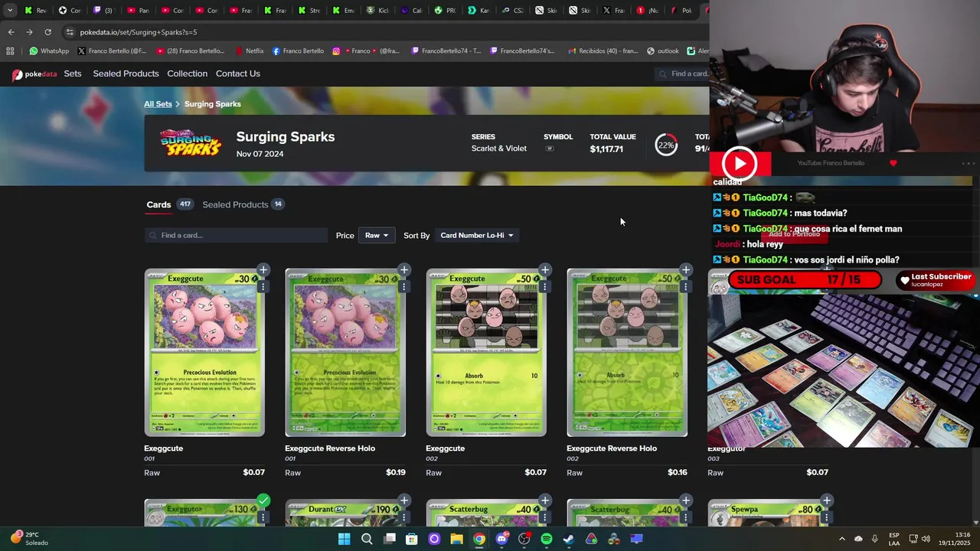Image resolution: width=980 pixels, height=551 pixels.
Task: Open the taskbar weather widget 29°C Soleado
Action: pyautogui.click(x=29, y=539)
